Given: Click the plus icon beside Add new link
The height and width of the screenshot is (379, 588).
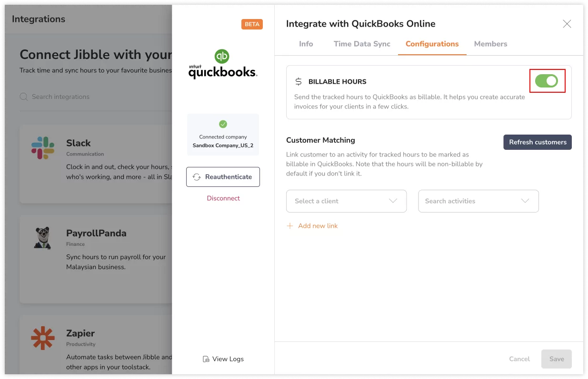Looking at the screenshot, I should 290,226.
